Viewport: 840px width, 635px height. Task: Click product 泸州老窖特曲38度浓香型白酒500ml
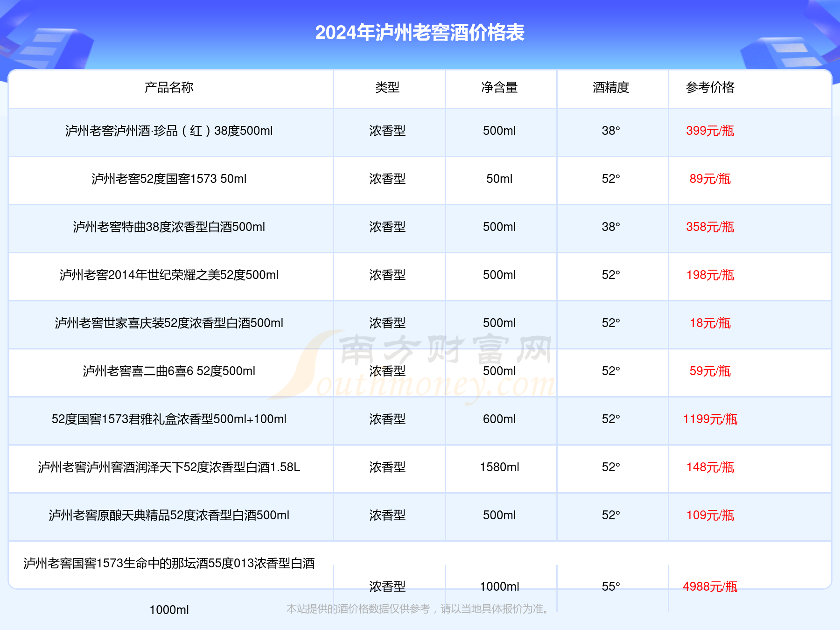[x=169, y=227]
